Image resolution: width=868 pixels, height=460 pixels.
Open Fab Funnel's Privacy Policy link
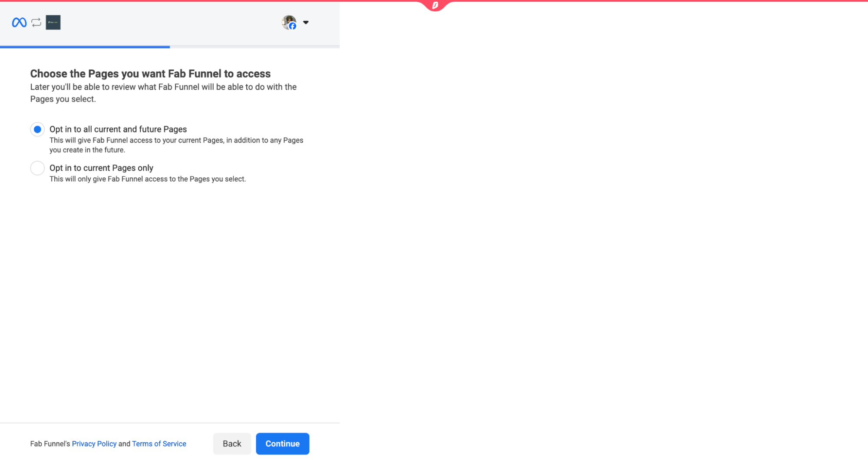coord(94,443)
